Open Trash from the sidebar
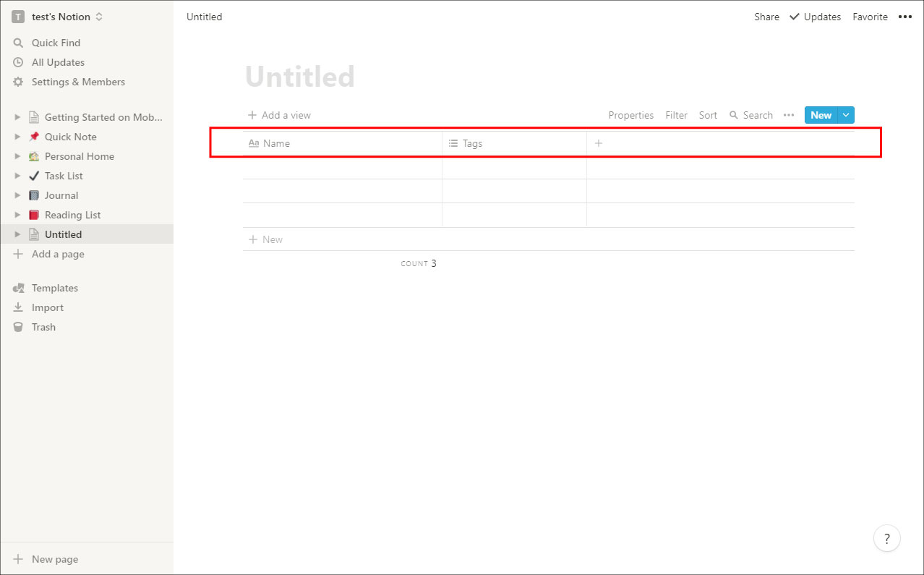The width and height of the screenshot is (924, 575). [43, 327]
